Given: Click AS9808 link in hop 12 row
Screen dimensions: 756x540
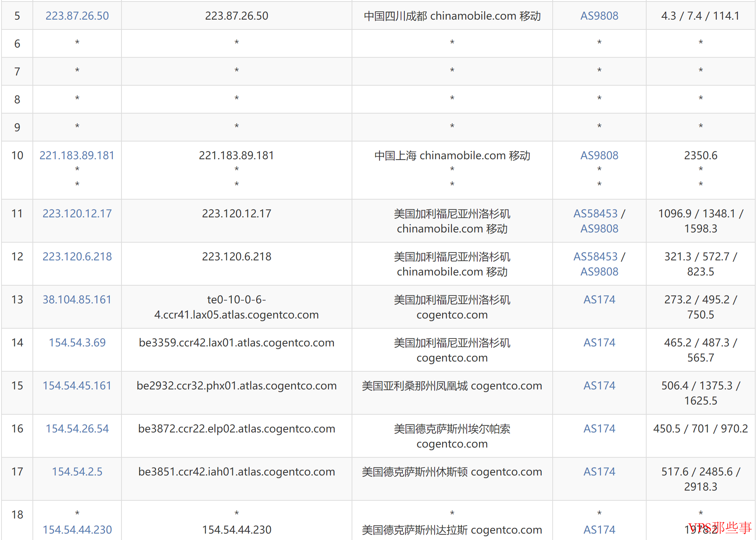Looking at the screenshot, I should [x=599, y=272].
